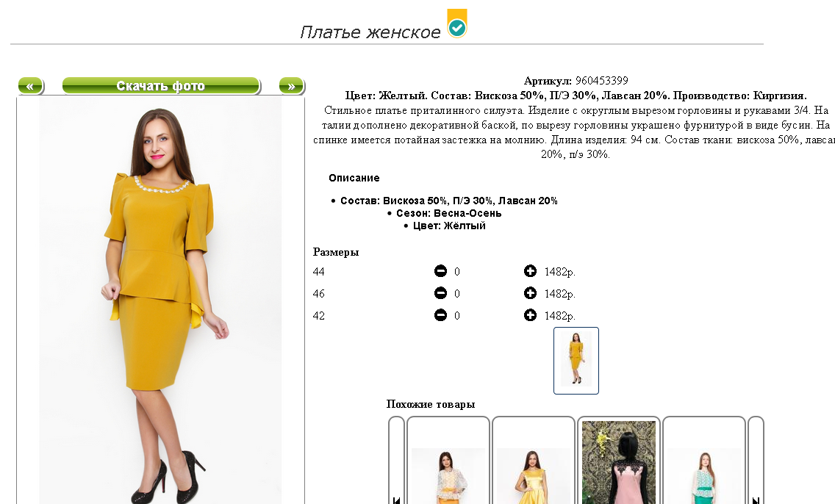Click the Размеры heading
This screenshot has width=835, height=504.
tap(336, 252)
